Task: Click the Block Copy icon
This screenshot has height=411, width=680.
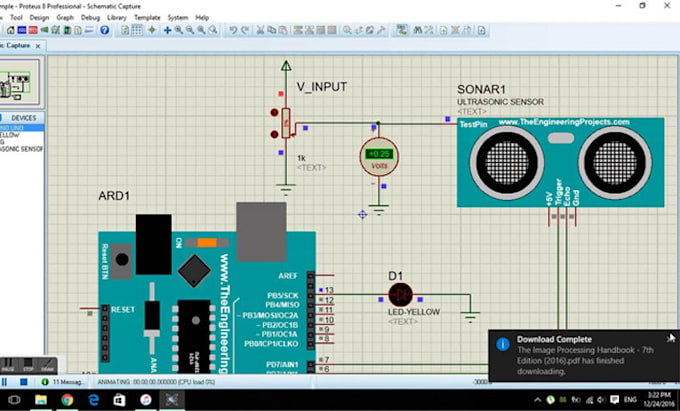Action: [x=298, y=30]
